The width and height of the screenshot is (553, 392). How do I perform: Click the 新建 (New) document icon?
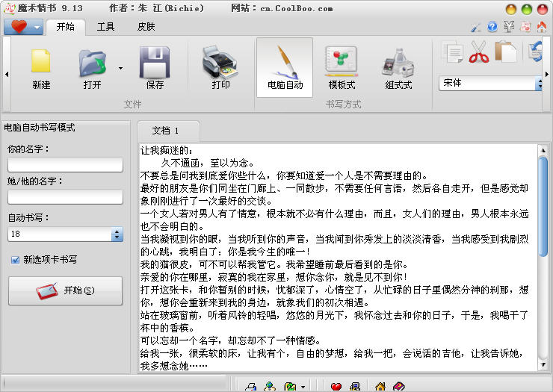coord(41,66)
